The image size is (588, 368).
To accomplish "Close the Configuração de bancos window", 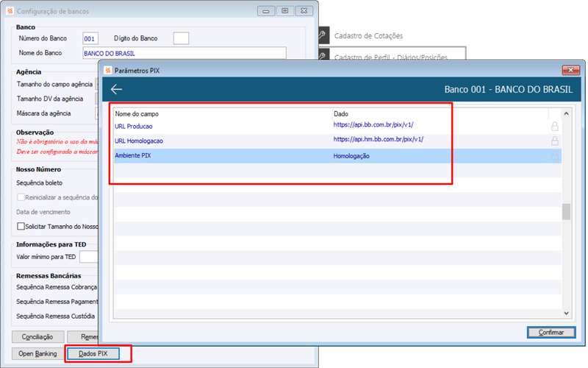I will click(x=304, y=11).
